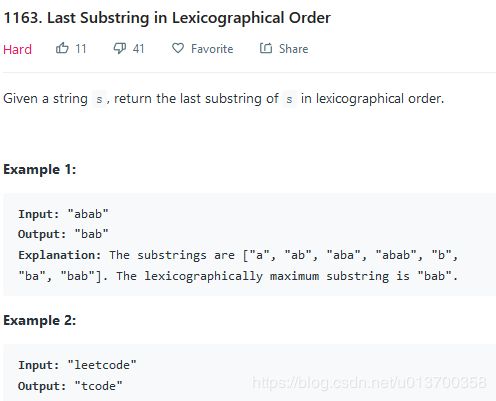Click the dislike count 41
This screenshot has width=496, height=401.
click(138, 49)
